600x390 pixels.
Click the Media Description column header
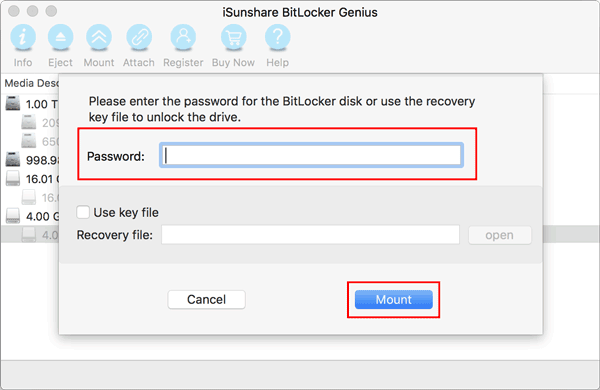[31, 83]
